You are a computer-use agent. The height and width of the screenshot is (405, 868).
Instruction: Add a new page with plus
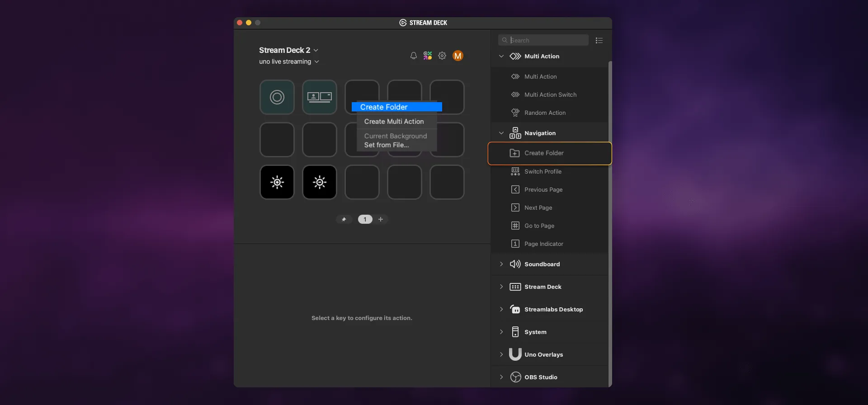381,219
